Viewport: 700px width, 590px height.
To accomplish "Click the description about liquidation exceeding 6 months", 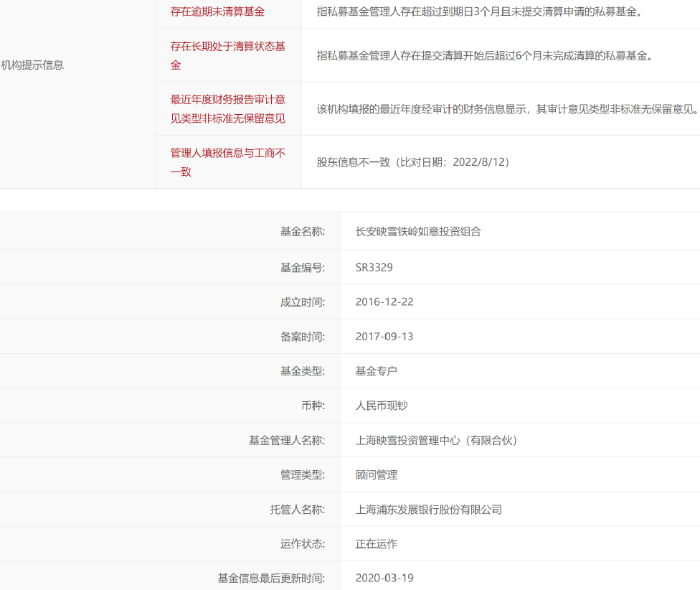I will 484,55.
